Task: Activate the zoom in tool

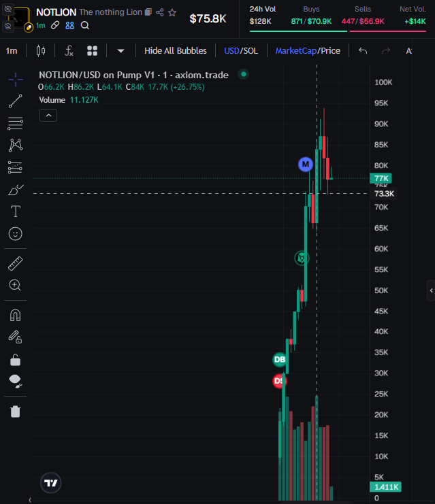Action: 16,285
